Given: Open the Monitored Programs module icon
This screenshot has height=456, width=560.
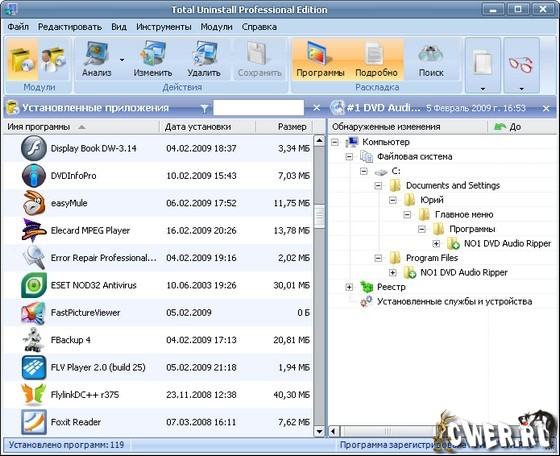Looking at the screenshot, I should point(54,59).
